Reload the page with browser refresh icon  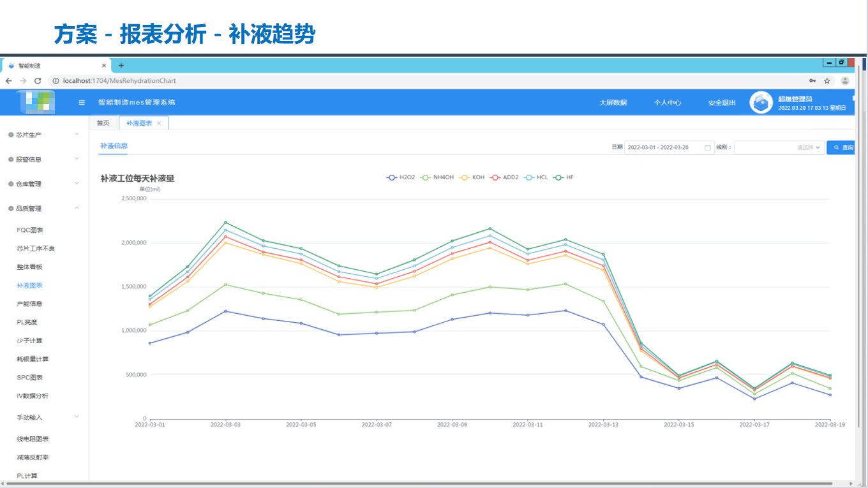(x=38, y=81)
